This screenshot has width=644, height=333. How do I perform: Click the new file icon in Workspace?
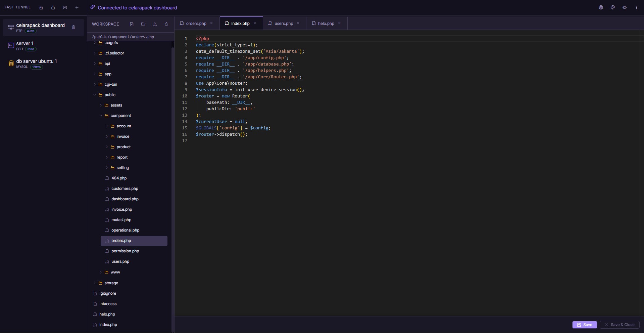(132, 24)
